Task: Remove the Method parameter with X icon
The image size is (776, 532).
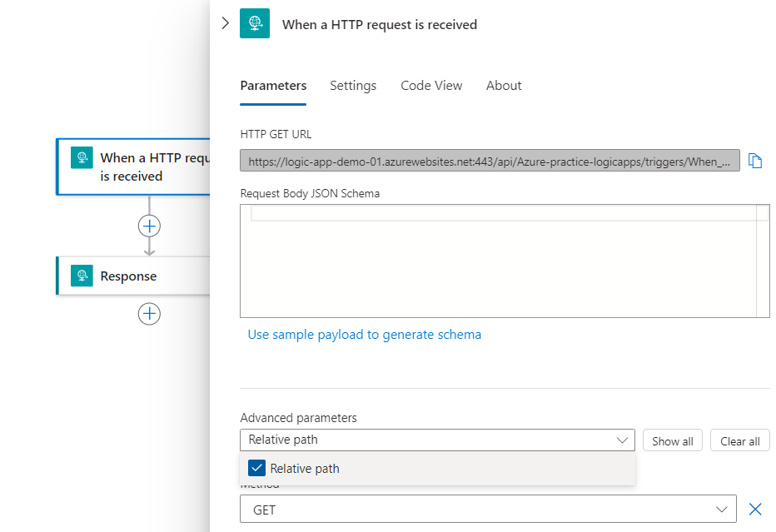Action: tap(755, 509)
